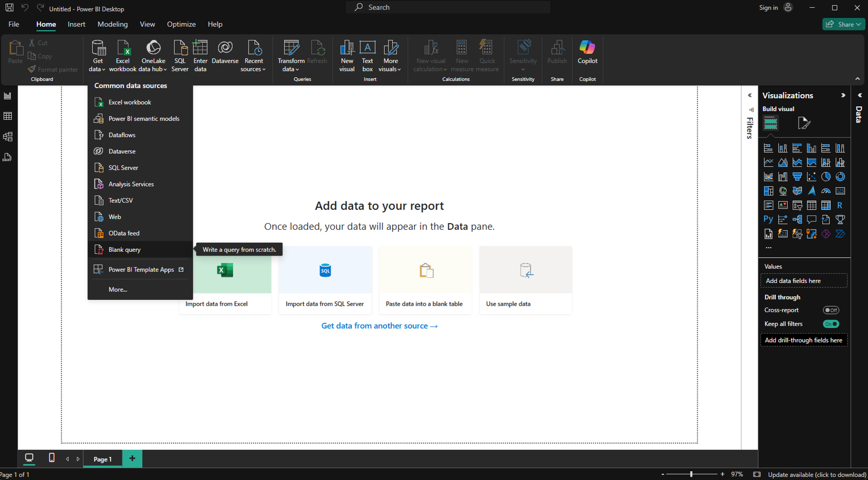Select the Python visual icon
Screen dimensions: 868x480
pos(768,219)
